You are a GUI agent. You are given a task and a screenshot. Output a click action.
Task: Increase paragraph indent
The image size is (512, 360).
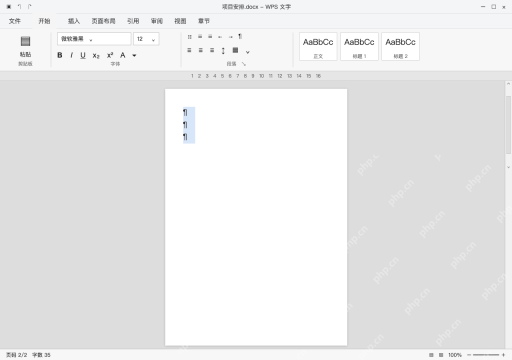pos(230,37)
